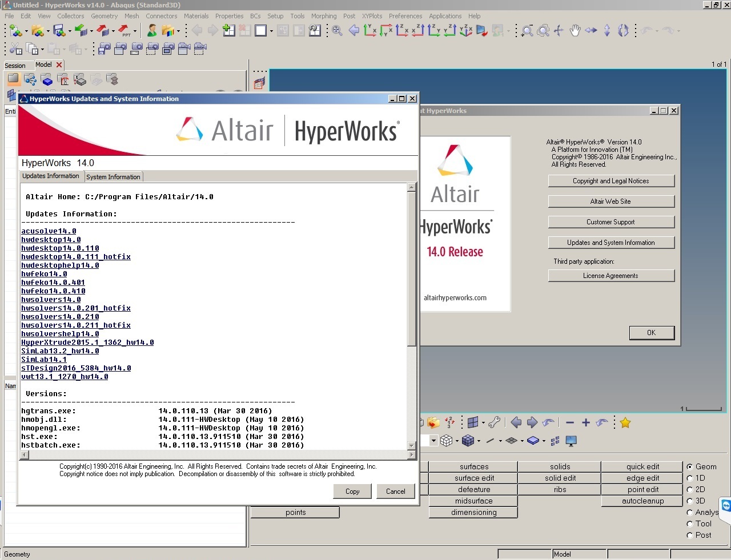
Task: Expand the Save Model dropdown arrow
Action: (x=70, y=31)
